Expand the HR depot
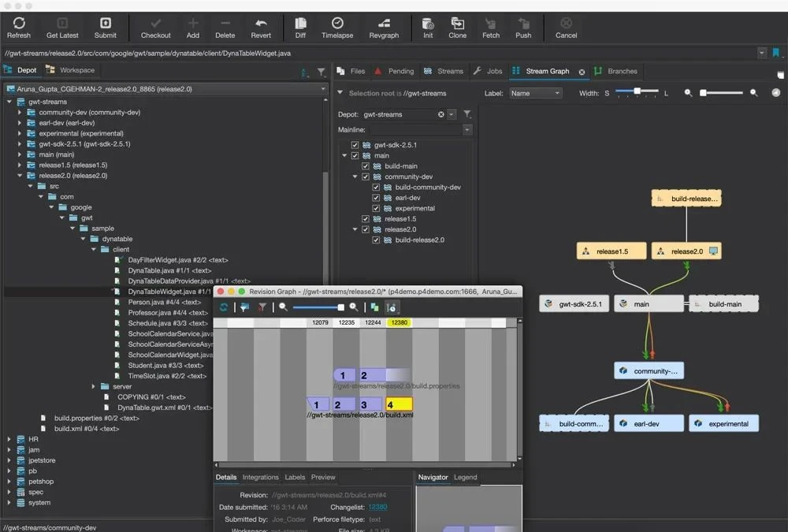The image size is (788, 532). [9, 439]
